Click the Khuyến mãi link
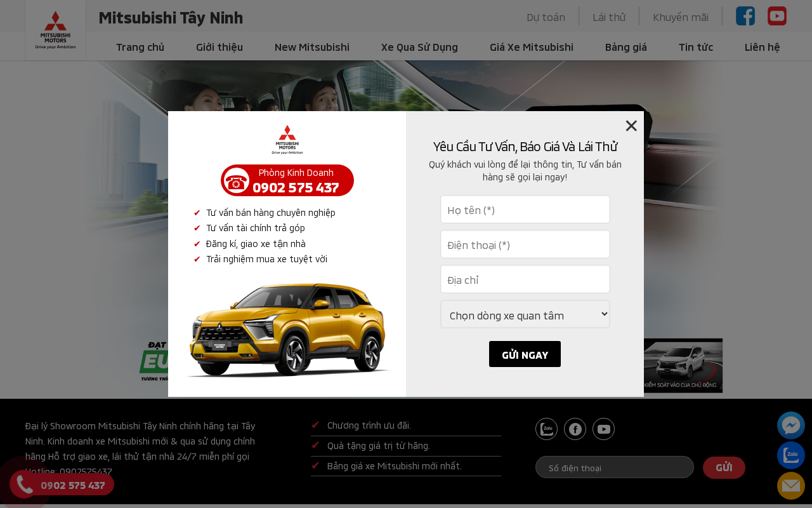The image size is (812, 508). click(x=681, y=17)
